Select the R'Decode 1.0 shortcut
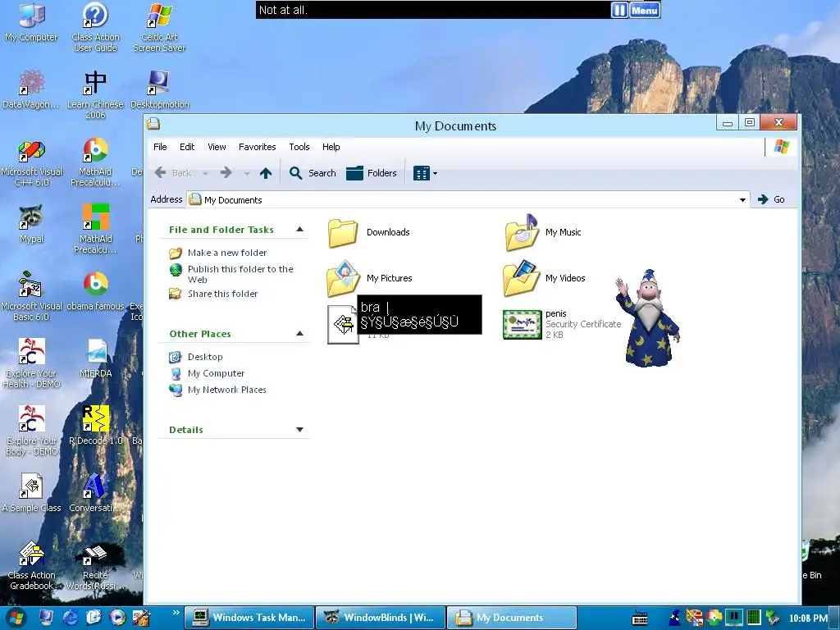840x630 pixels. [95, 426]
